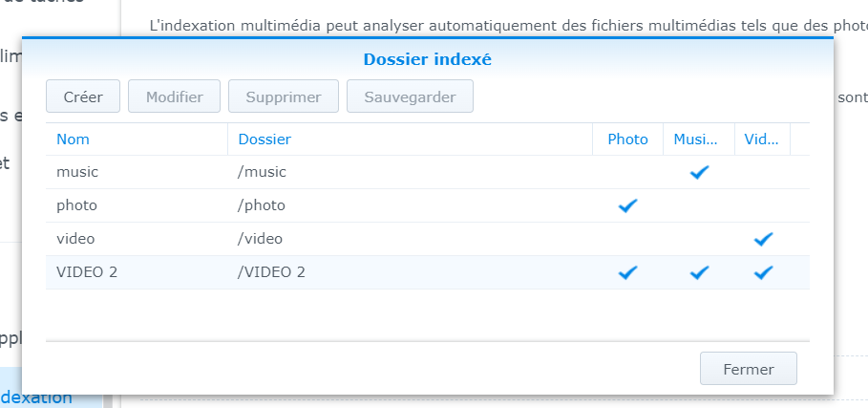Close dialog with Fermer button
Image resolution: width=868 pixels, height=408 pixels.
748,369
